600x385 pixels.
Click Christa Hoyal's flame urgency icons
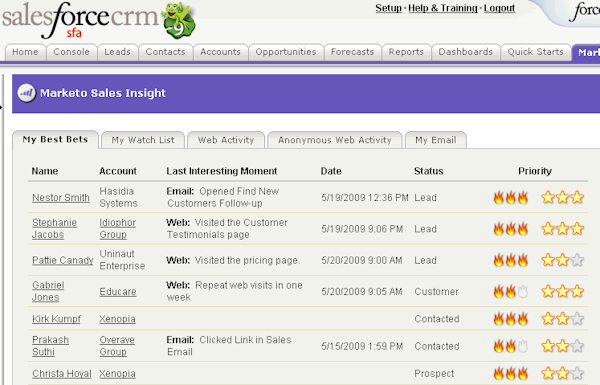click(511, 373)
